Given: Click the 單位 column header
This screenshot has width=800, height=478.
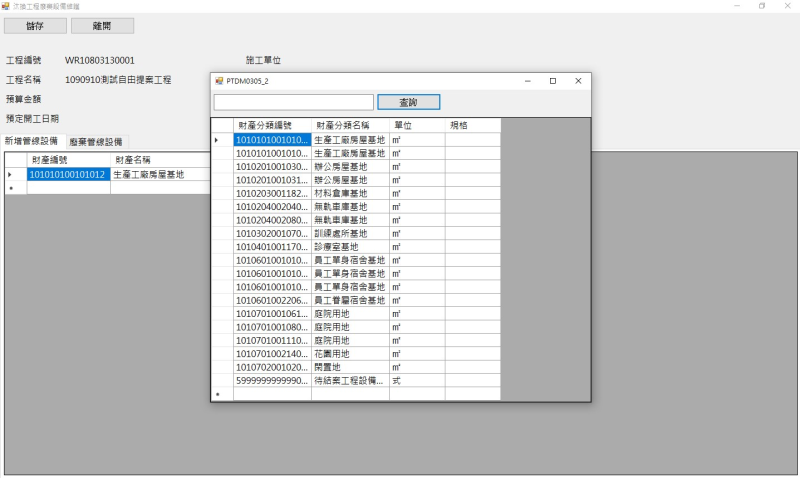Looking at the screenshot, I should coord(417,125).
